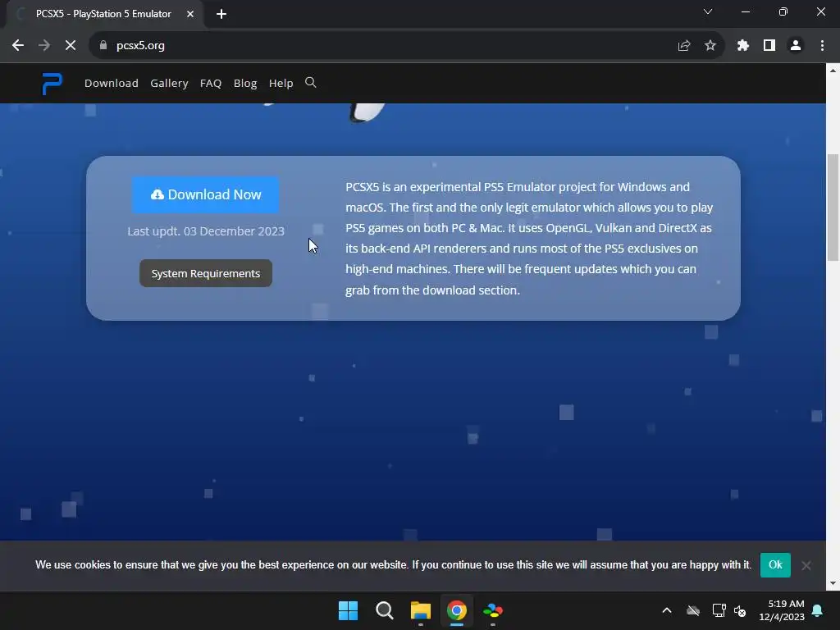The width and height of the screenshot is (840, 630).
Task: Click the Download Now button
Action: (206, 194)
